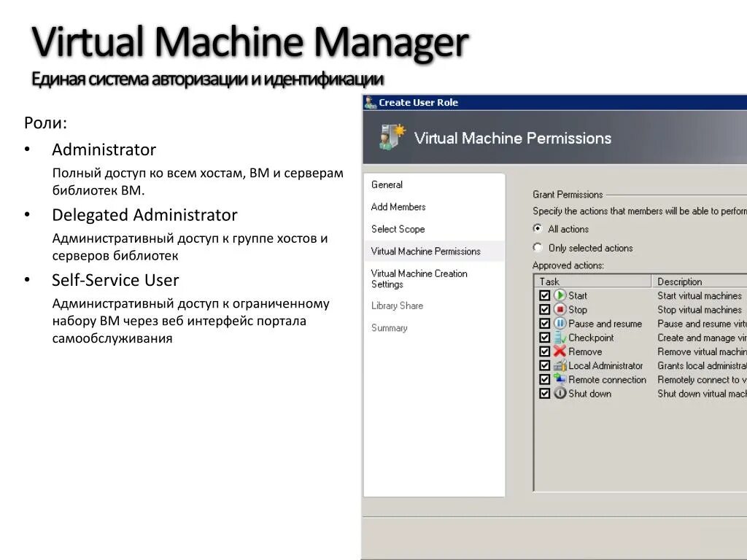Uncheck the Stop action checkbox
Viewport: 747px width, 560px height.
(x=544, y=309)
